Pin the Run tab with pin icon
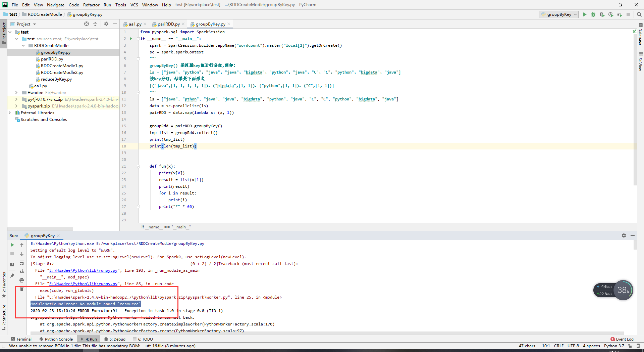Viewport: 644px width, 352px height. pyautogui.click(x=12, y=276)
